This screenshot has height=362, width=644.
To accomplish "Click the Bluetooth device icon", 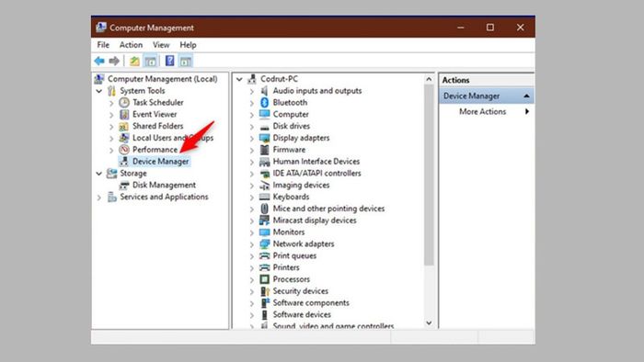I will tap(265, 103).
